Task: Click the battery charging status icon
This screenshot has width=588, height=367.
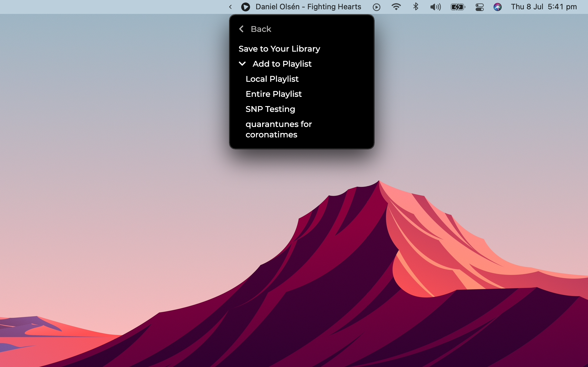Action: coord(458,7)
